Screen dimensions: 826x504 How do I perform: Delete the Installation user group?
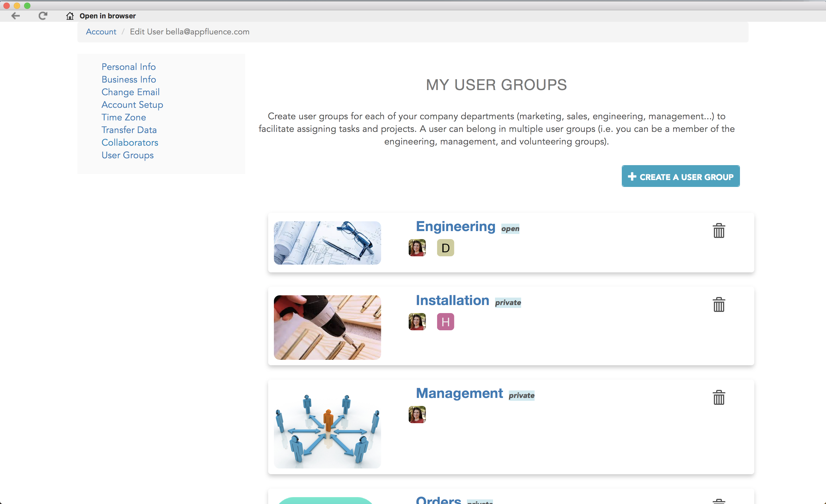pos(718,305)
